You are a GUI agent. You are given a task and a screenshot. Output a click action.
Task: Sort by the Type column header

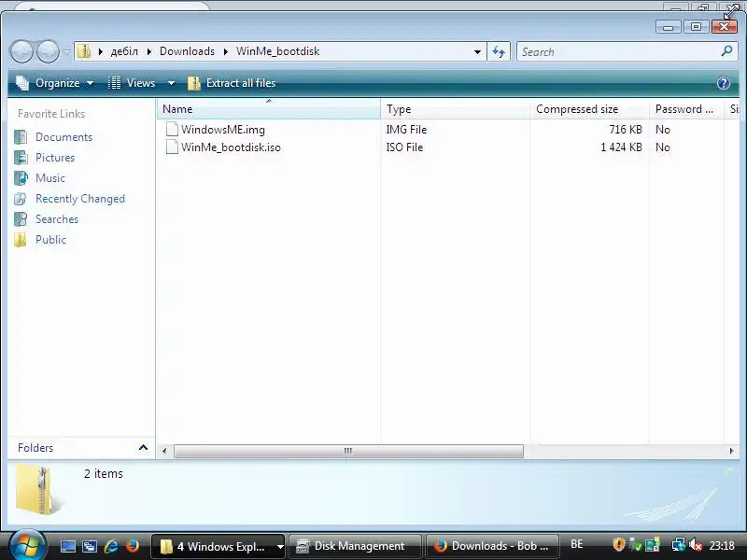(455, 109)
